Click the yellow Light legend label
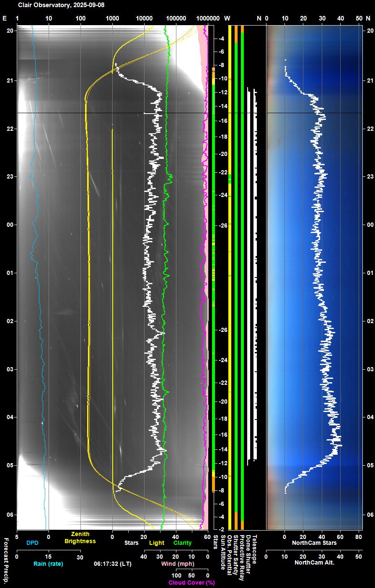 coord(157,543)
